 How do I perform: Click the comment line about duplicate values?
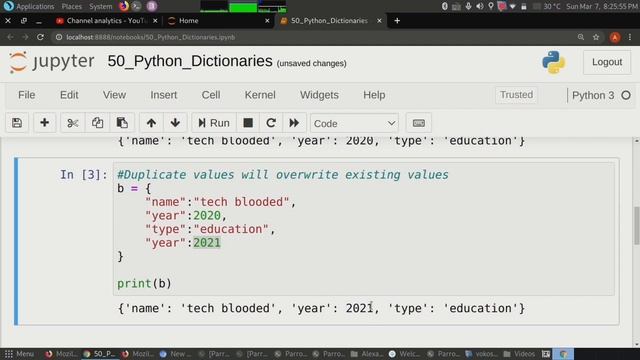click(x=283, y=175)
